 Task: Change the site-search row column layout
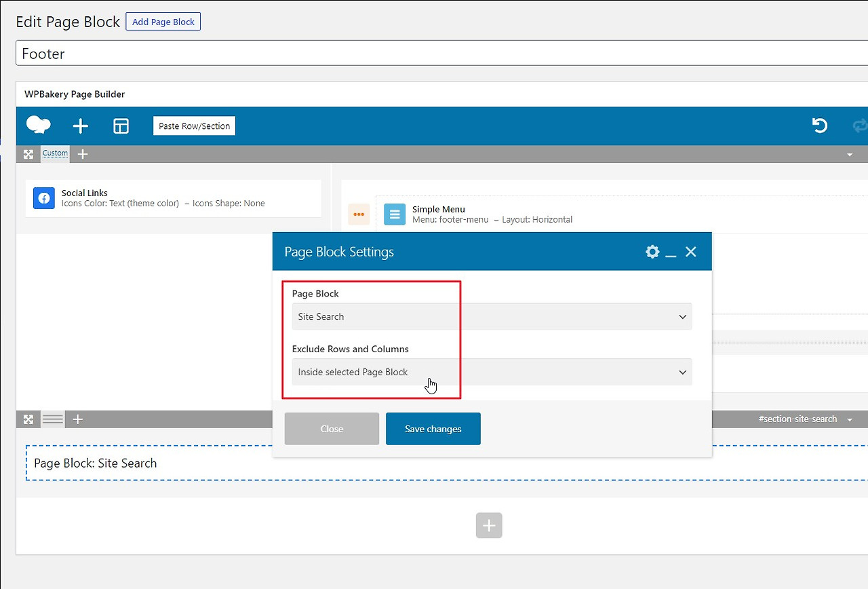tap(53, 419)
